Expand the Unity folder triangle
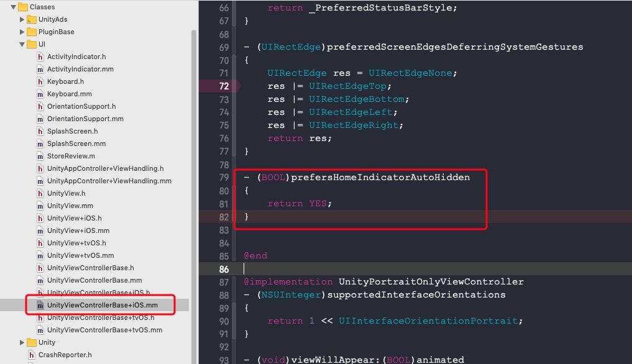This screenshot has height=364, width=632. (x=22, y=342)
